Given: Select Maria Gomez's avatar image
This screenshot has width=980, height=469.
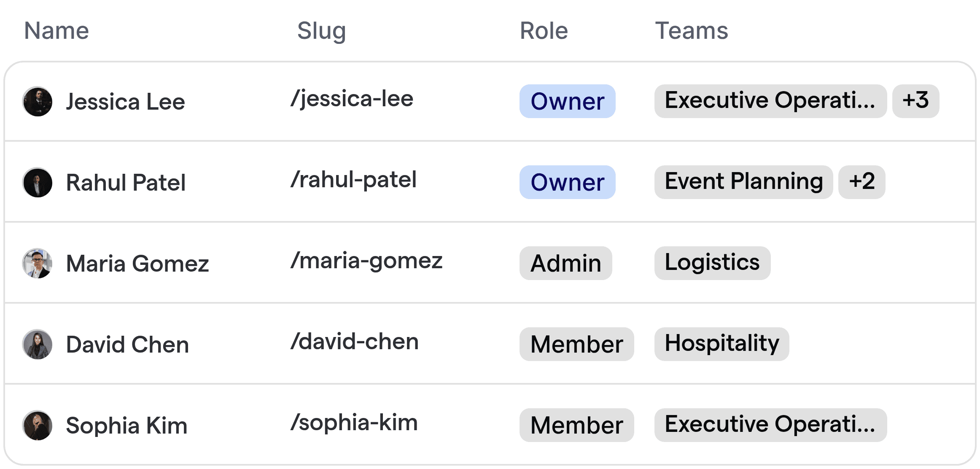Looking at the screenshot, I should coord(37,263).
